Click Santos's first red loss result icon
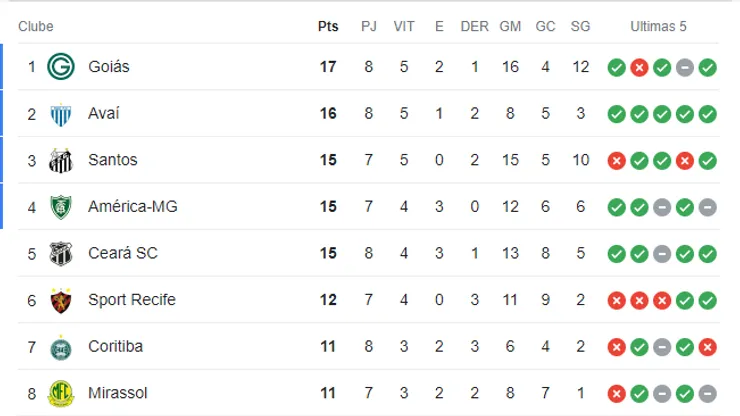Image resolution: width=740 pixels, height=416 pixels. point(616,161)
